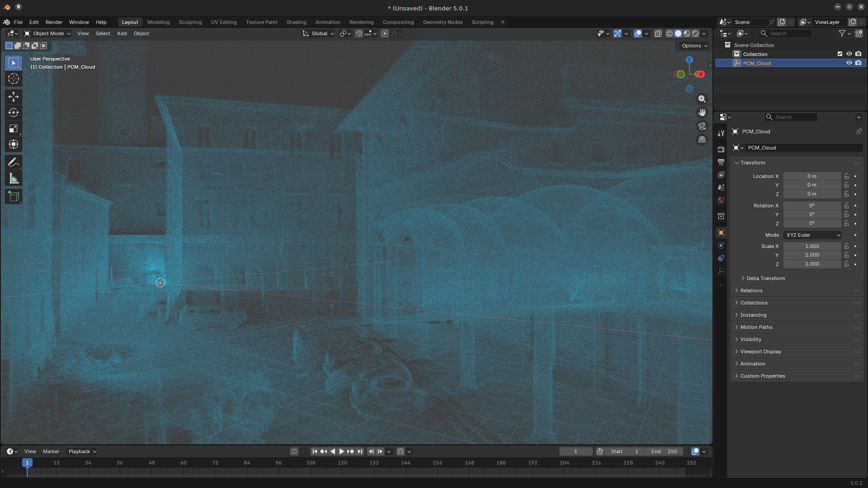Activate the Scale tool
Viewport: 868px width, 488px height.
point(14,129)
